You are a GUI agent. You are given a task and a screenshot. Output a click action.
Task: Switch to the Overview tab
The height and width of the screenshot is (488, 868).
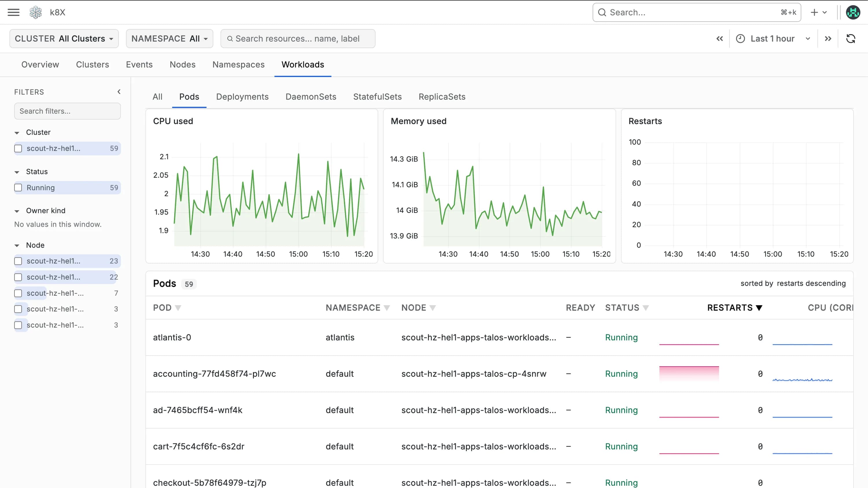point(40,65)
